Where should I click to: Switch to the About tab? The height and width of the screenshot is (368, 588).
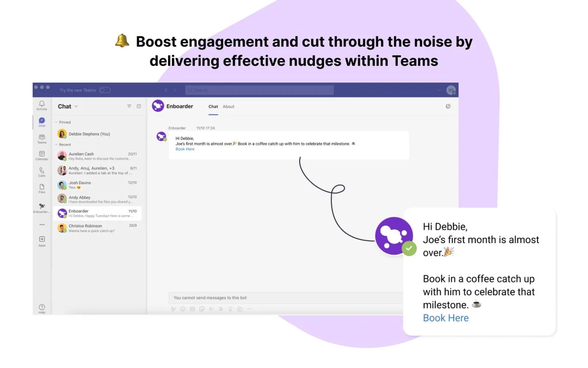click(229, 107)
